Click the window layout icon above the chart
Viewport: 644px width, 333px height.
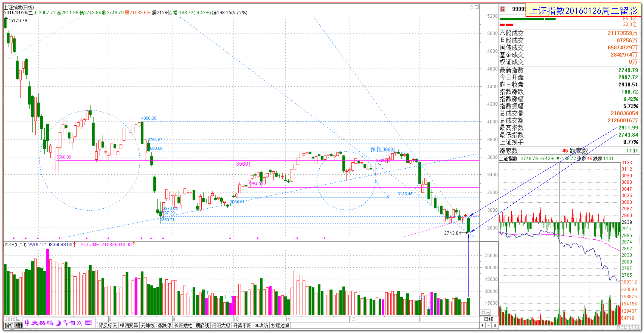pos(476,7)
